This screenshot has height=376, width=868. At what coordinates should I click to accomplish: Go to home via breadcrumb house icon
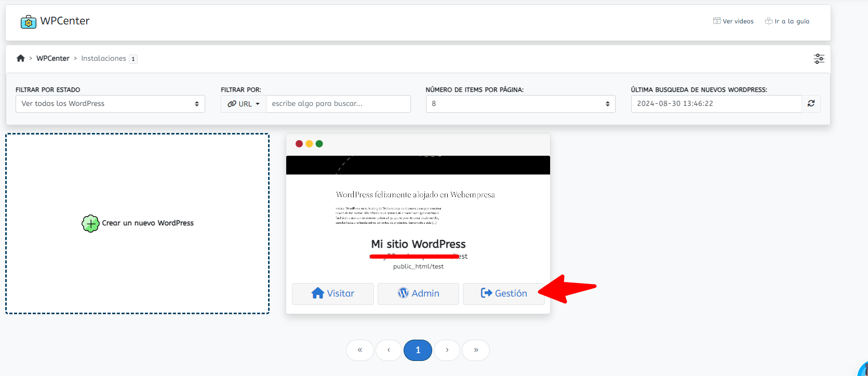21,58
